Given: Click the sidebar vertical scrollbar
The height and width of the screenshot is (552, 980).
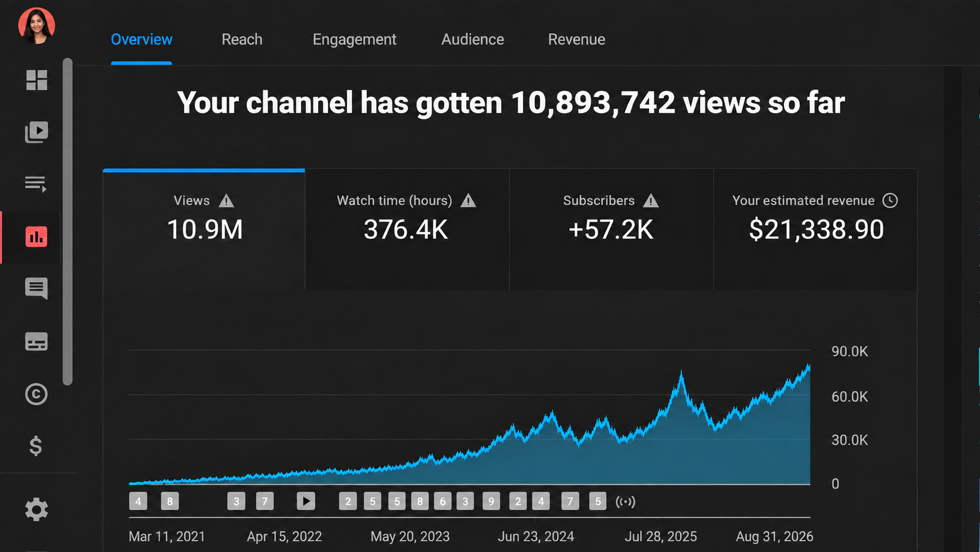Looking at the screenshot, I should tap(68, 221).
